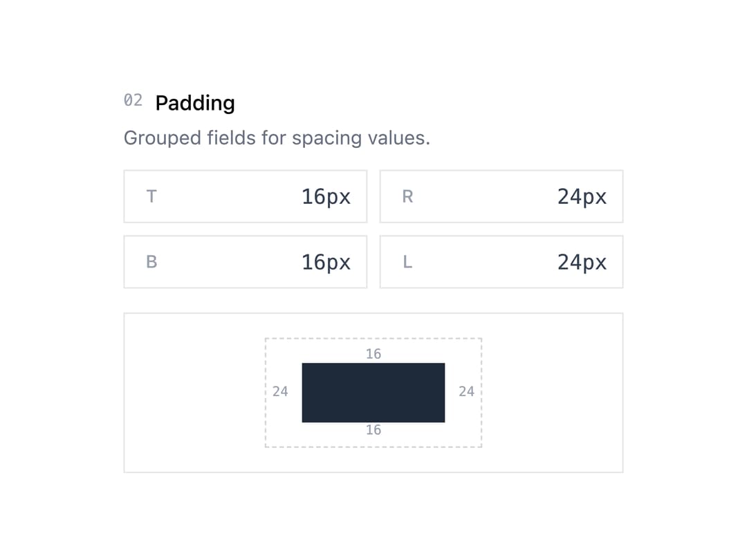Click the R label in the padding group
This screenshot has width=747, height=560.
click(407, 196)
